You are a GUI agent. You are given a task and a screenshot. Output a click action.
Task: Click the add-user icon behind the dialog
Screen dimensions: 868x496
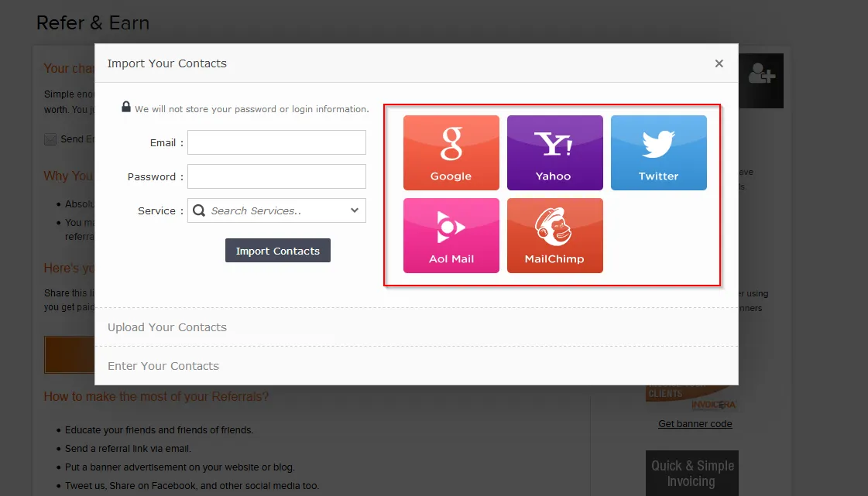point(762,74)
